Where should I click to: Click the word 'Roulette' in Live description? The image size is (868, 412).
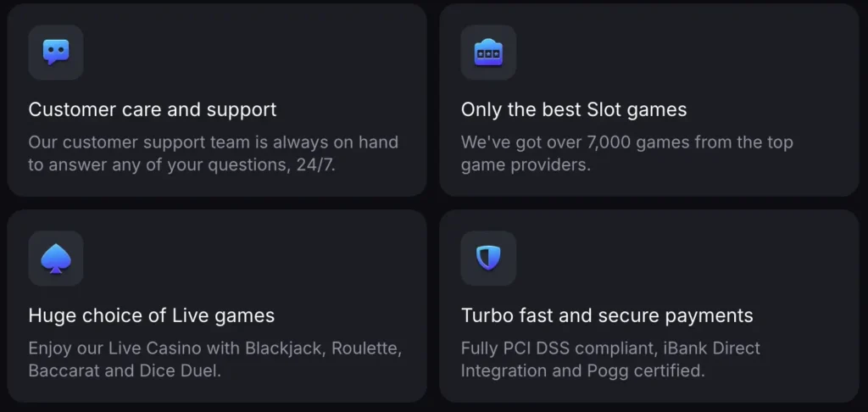click(366, 348)
